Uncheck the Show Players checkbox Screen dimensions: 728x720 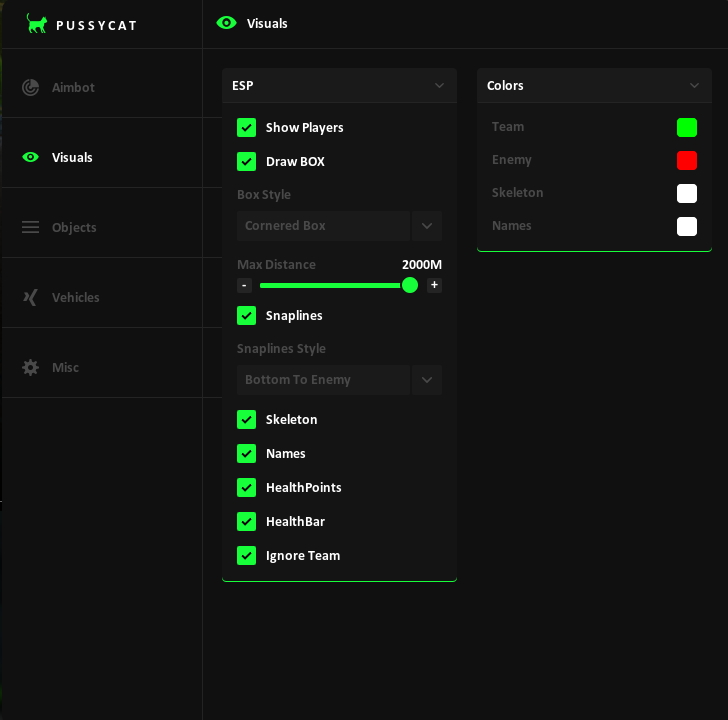click(247, 128)
